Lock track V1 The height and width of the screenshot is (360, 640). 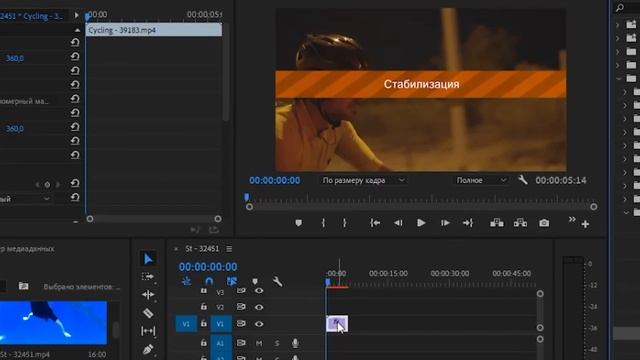[x=204, y=323]
